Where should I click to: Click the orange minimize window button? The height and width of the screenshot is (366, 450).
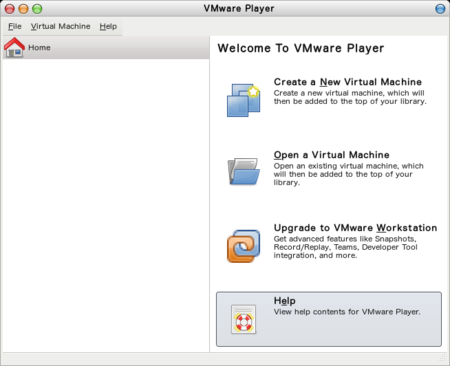pos(23,9)
